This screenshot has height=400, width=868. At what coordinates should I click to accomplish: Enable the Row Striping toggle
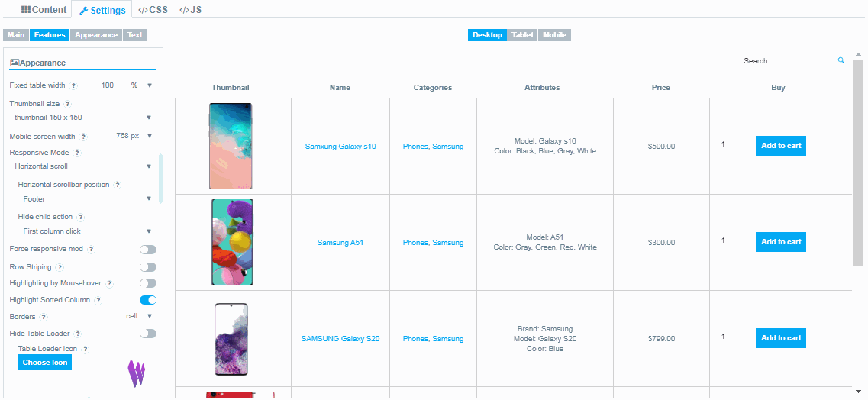(147, 267)
